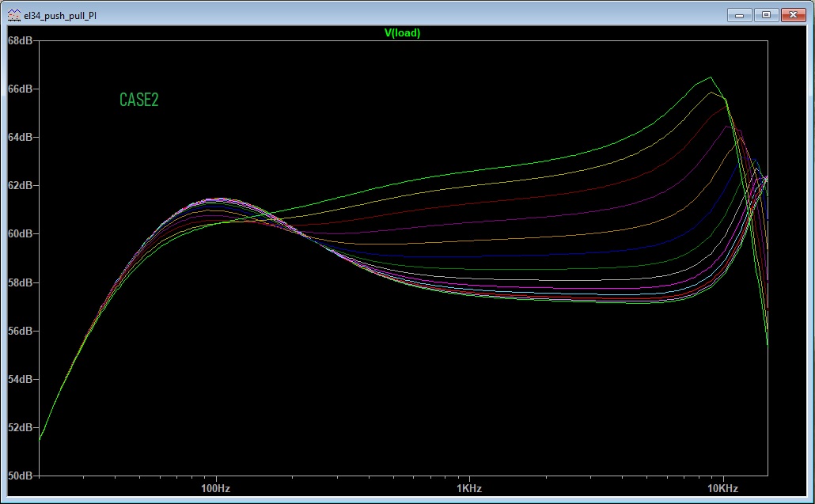Click the 50dB vertical axis label
This screenshot has width=815, height=504.
[21, 476]
